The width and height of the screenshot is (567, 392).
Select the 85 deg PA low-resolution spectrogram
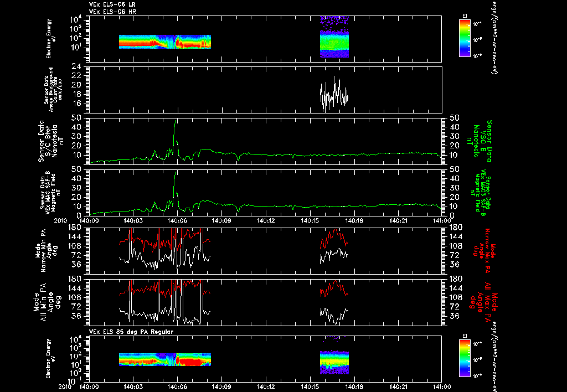click(165, 359)
